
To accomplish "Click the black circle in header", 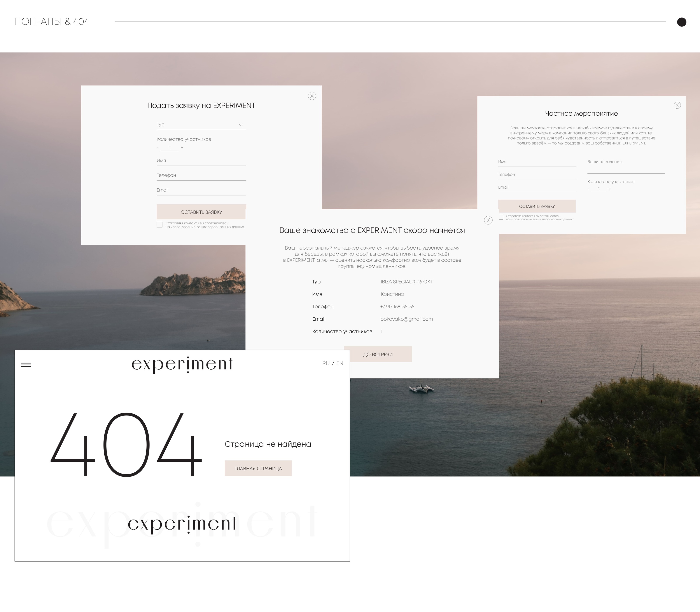I will (682, 22).
